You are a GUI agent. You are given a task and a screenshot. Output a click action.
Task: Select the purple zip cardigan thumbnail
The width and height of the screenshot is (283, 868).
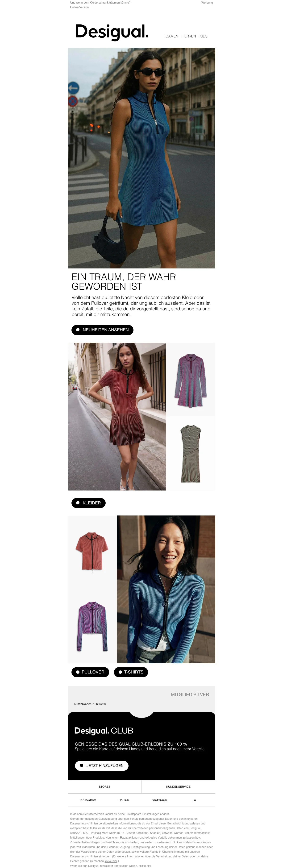(92, 626)
